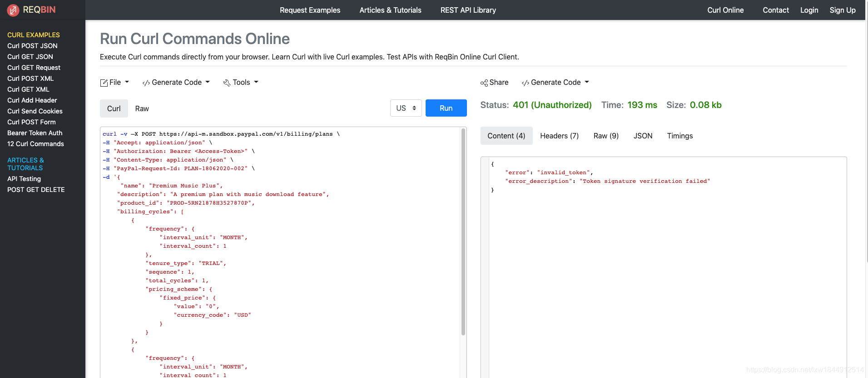Click the Share icon
868x378 pixels.
tap(484, 83)
